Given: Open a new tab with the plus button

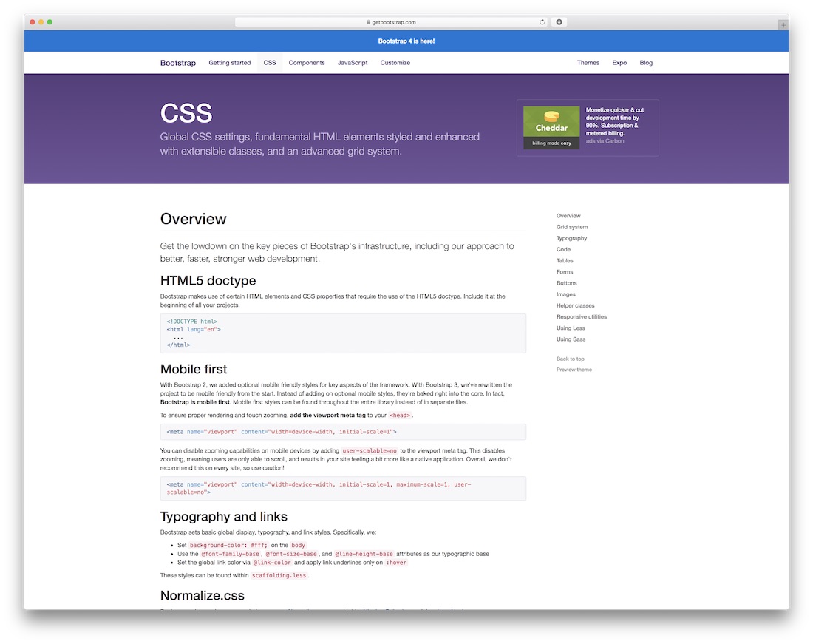Looking at the screenshot, I should coord(783,25).
